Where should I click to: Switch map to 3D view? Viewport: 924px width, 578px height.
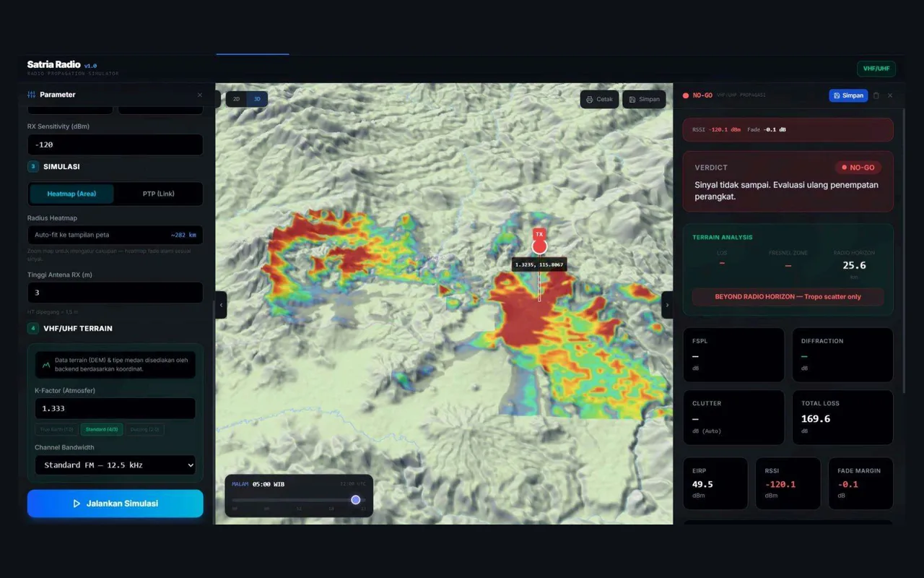(257, 99)
